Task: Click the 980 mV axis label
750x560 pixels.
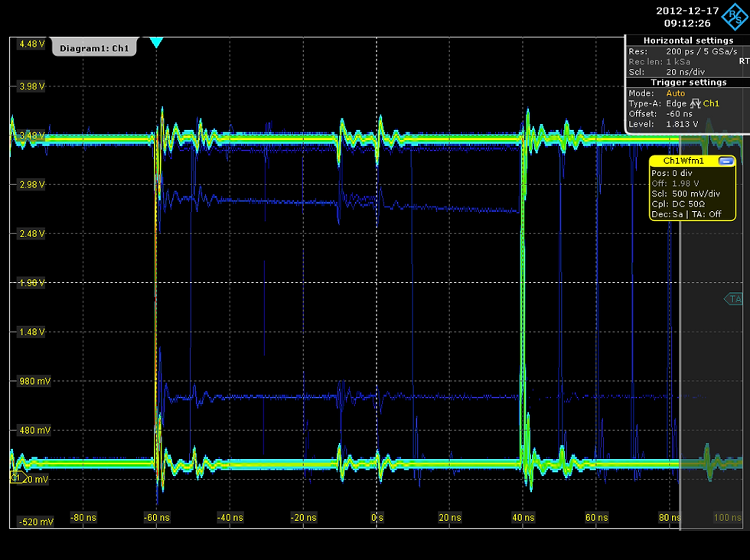Action: [x=34, y=381]
